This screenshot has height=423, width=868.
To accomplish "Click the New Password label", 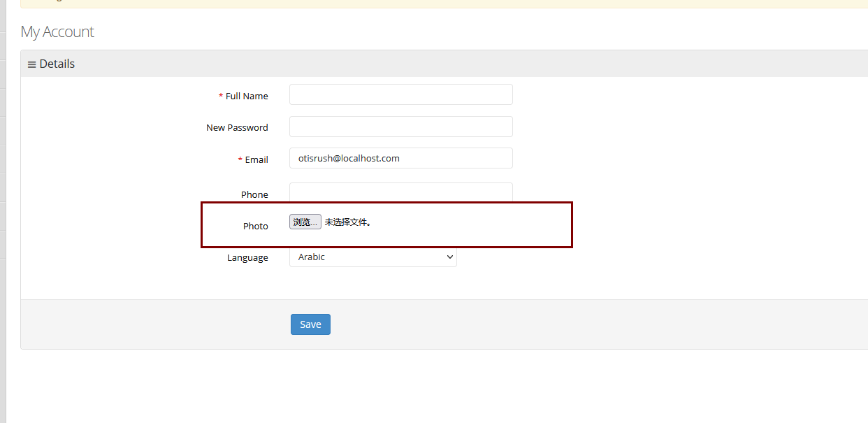I will (x=237, y=127).
